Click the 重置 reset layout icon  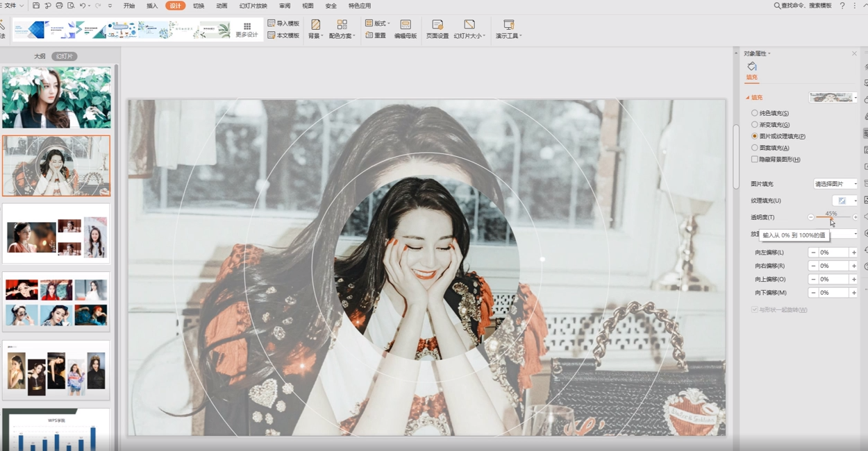pos(375,35)
